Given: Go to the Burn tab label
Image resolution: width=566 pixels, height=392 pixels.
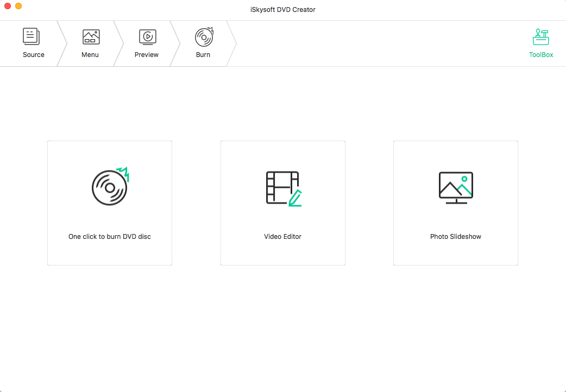Looking at the screenshot, I should (x=203, y=55).
